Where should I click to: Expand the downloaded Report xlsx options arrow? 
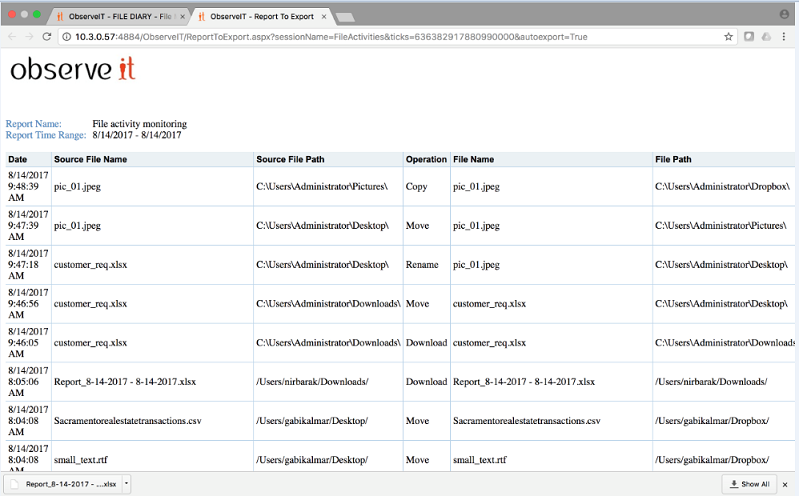(x=127, y=484)
